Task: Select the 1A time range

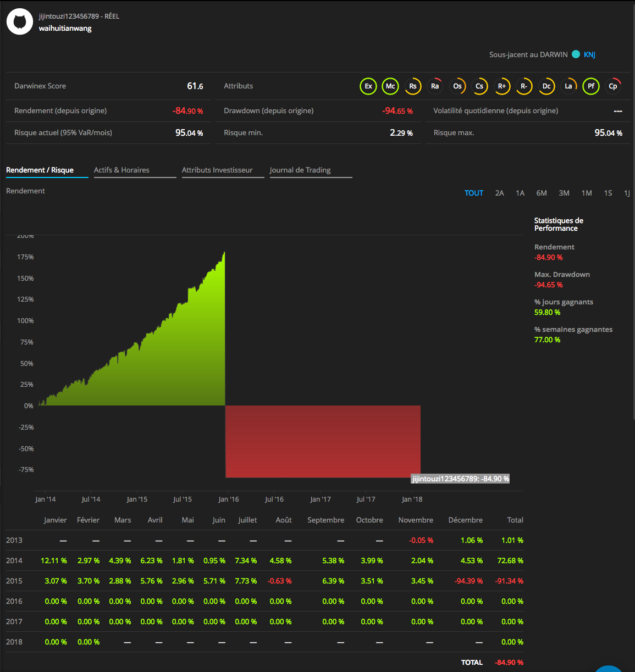Action: click(x=520, y=193)
